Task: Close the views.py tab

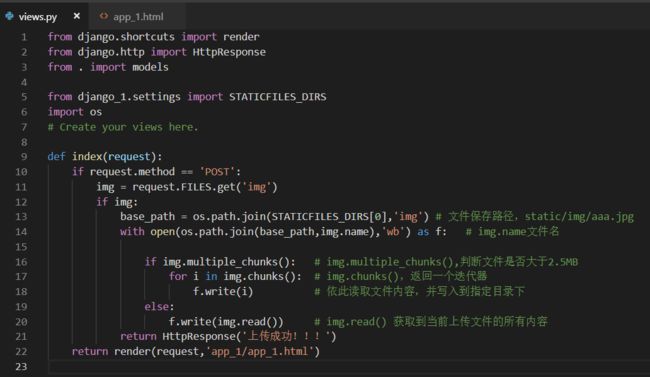Action: [77, 16]
